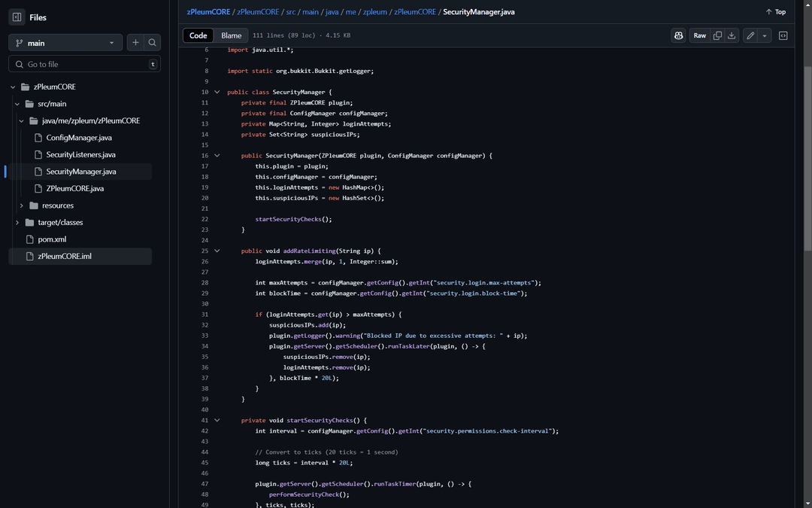Open zPleumCORE.iml file
Image resolution: width=812 pixels, height=508 pixels.
[64, 256]
